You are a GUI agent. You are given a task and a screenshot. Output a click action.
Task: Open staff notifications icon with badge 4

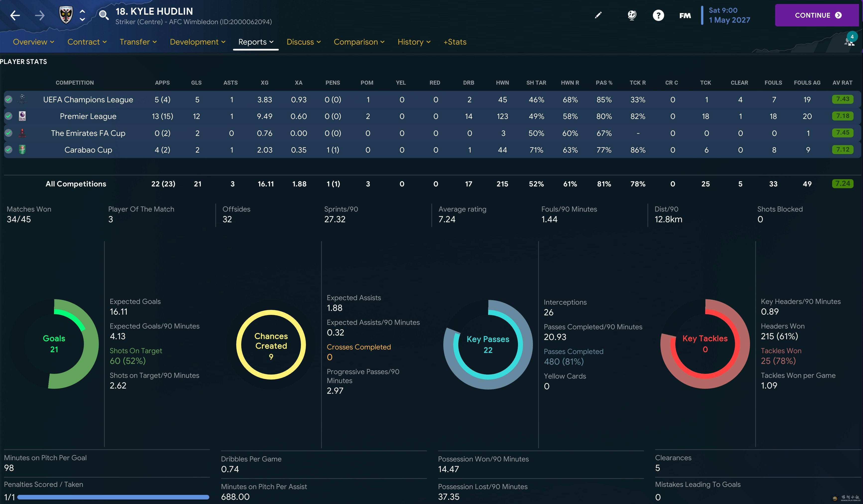[x=849, y=40]
